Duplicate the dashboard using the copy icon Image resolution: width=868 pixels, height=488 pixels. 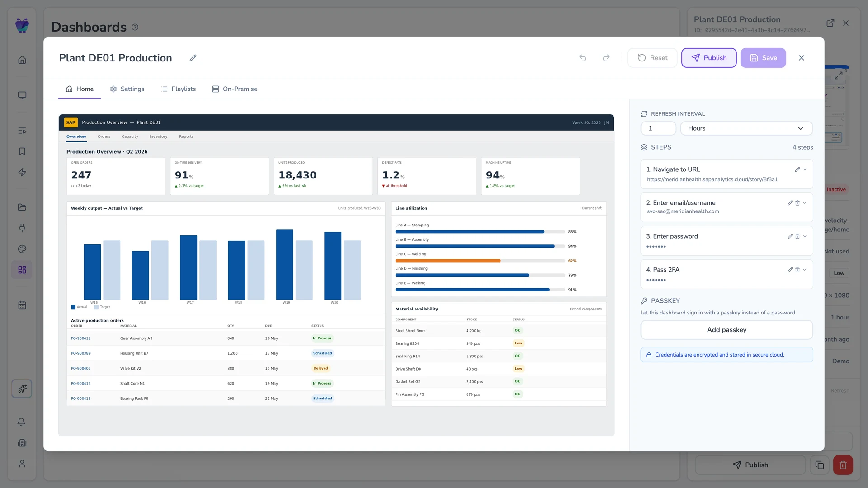coord(820,465)
